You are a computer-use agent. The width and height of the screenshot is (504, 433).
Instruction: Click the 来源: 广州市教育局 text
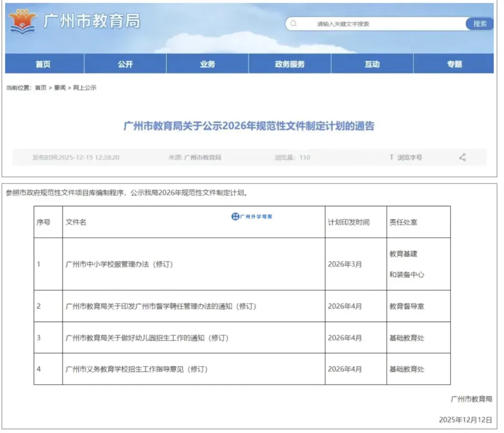195,158
